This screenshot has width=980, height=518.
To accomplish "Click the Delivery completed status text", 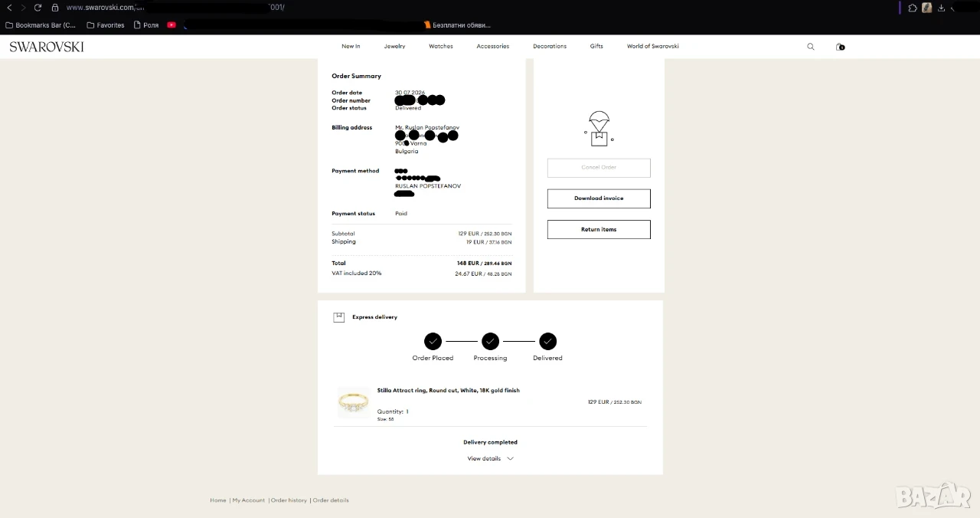I will click(x=490, y=442).
